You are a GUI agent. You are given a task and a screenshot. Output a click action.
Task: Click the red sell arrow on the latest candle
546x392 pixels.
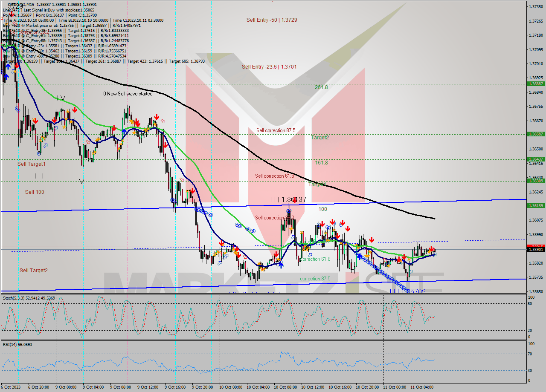(x=431, y=248)
